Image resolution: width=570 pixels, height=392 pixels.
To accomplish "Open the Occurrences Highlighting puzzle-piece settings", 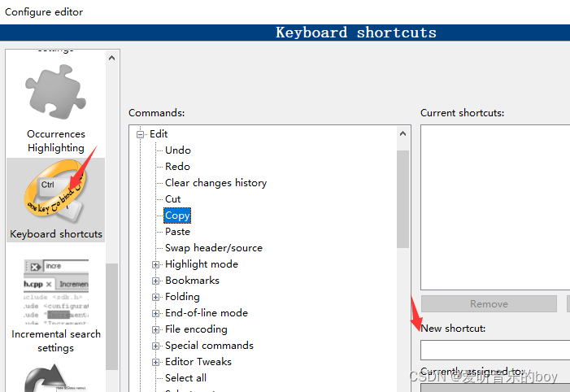I will [x=55, y=92].
